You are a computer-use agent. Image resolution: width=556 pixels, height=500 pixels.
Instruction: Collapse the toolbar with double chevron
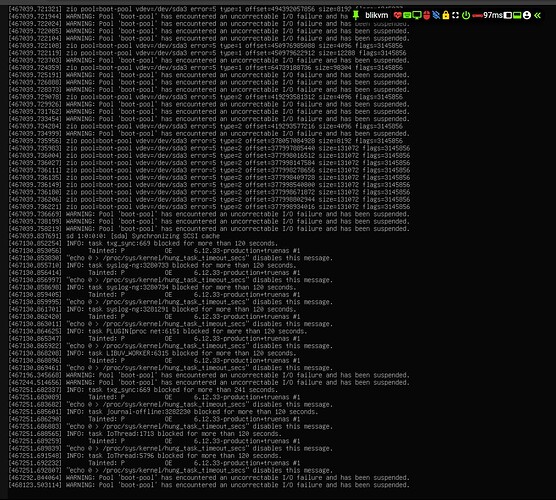pos(538,15)
